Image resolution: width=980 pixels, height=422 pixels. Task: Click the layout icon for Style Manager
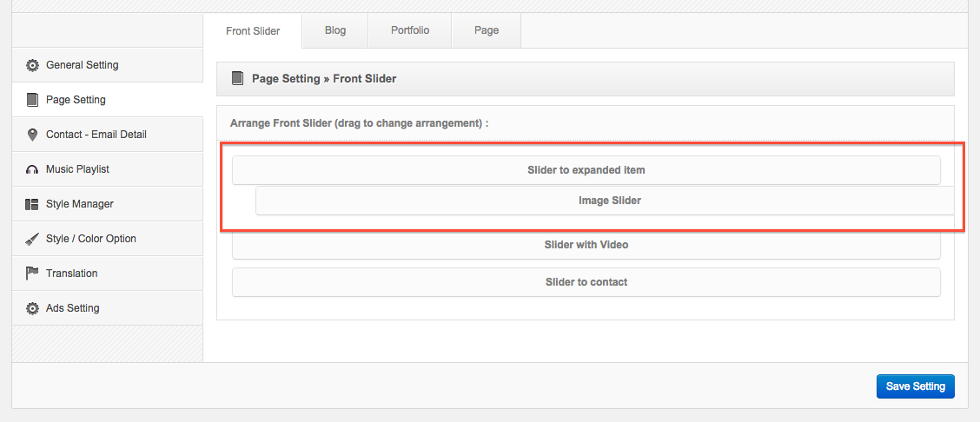32,204
